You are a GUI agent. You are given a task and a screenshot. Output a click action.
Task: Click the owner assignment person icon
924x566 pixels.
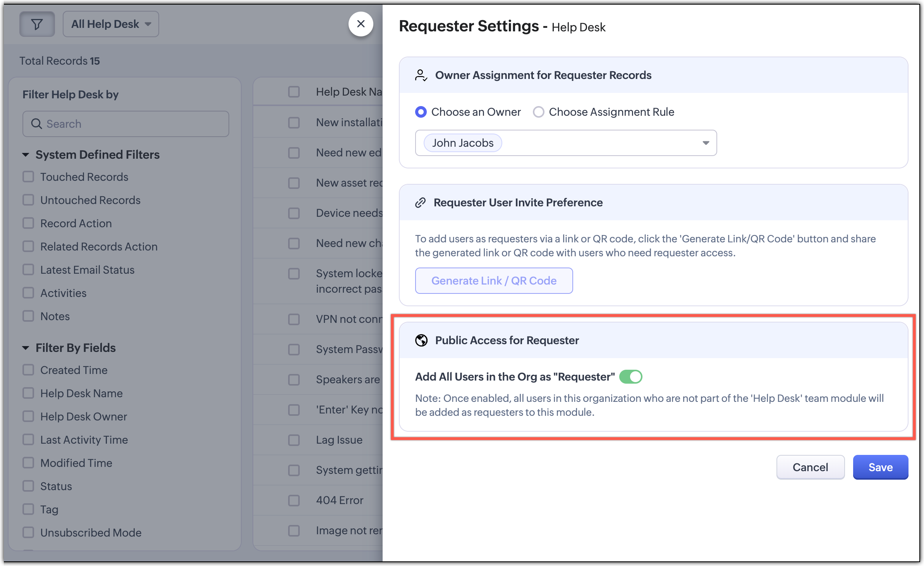coord(421,75)
